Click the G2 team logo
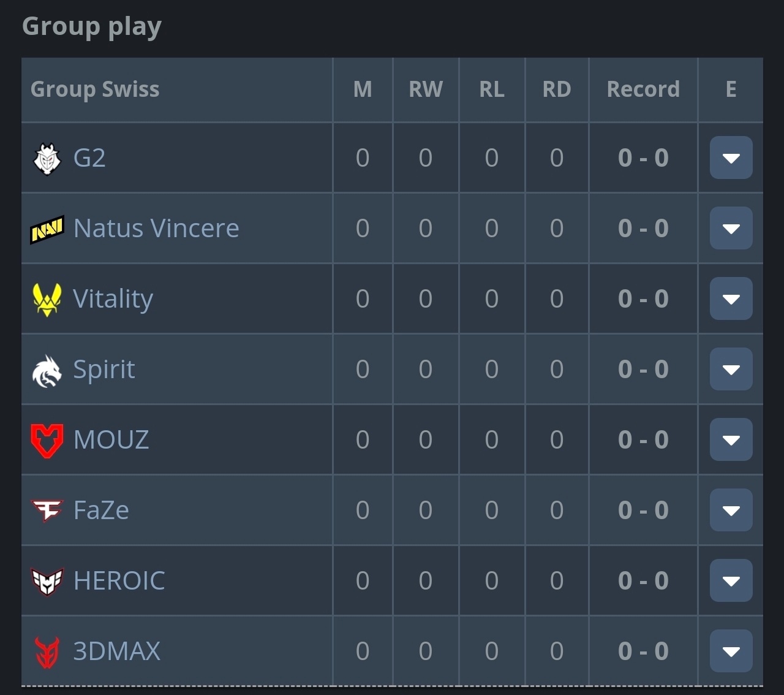 [47, 159]
